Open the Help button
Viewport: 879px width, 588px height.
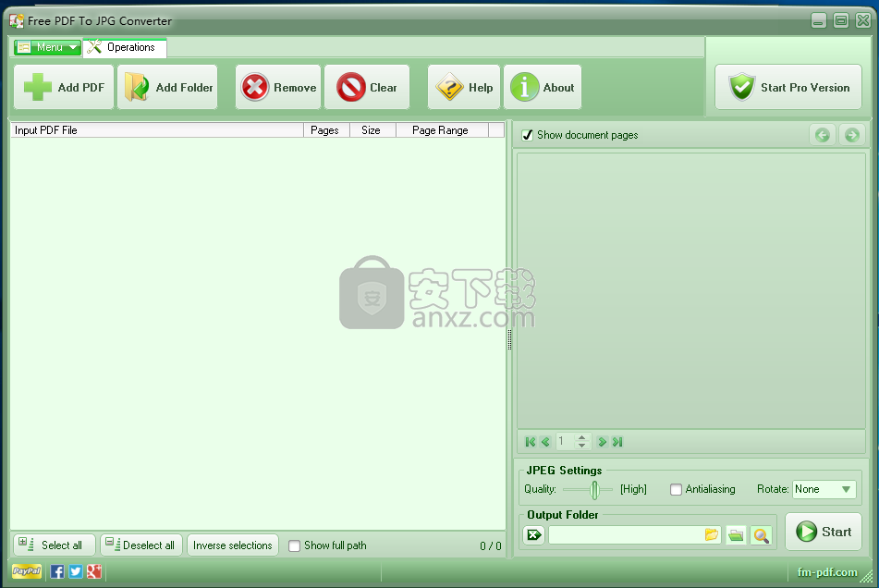click(464, 87)
